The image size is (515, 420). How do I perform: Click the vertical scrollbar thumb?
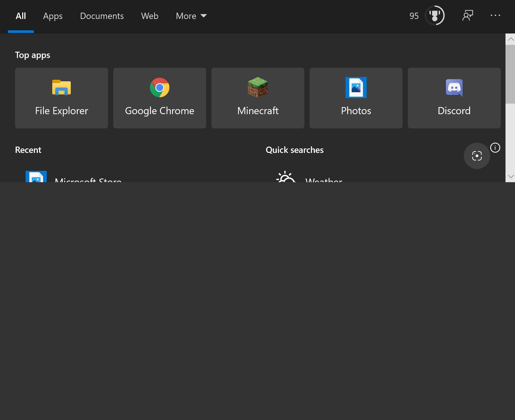(x=511, y=74)
